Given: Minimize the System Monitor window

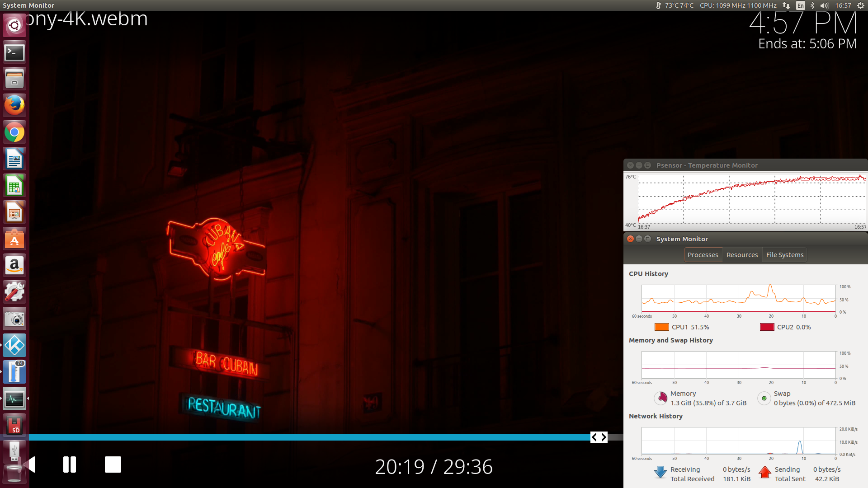Looking at the screenshot, I should pyautogui.click(x=639, y=239).
